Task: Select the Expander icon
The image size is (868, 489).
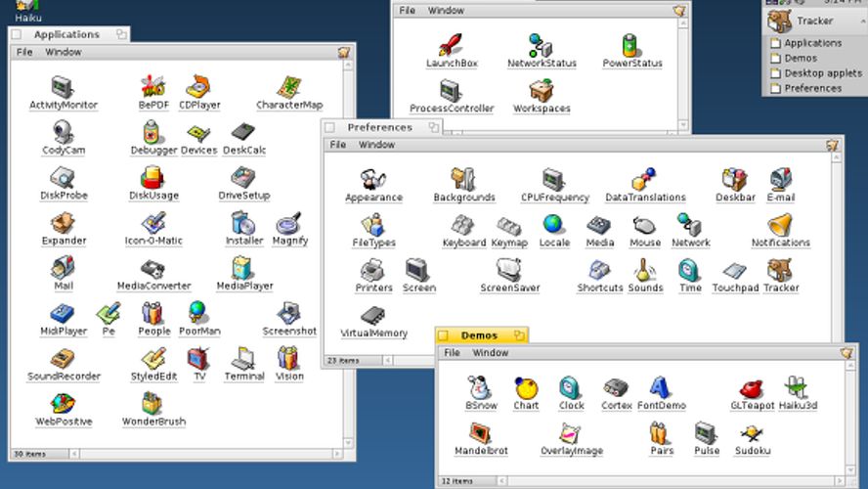Action: click(x=63, y=223)
